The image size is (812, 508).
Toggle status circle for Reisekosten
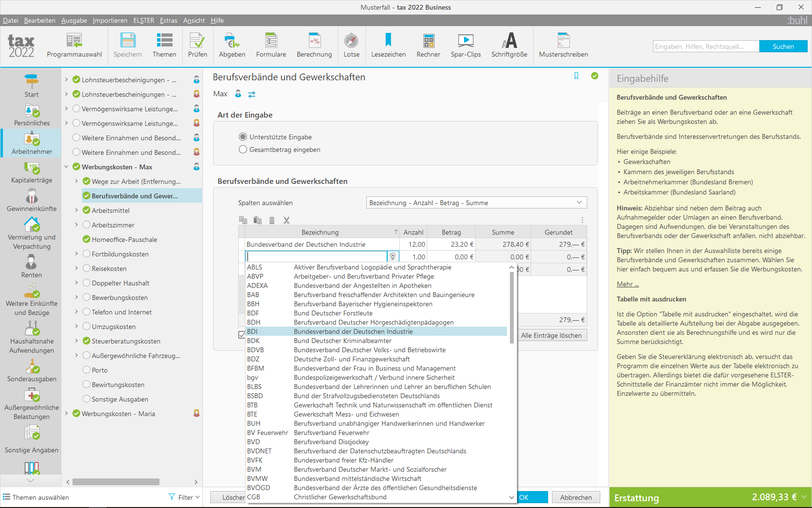coord(87,268)
